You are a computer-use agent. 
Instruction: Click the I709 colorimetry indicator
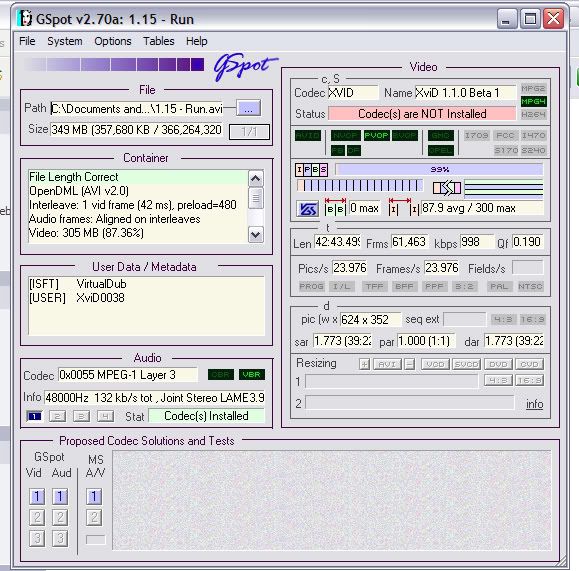pyautogui.click(x=476, y=136)
